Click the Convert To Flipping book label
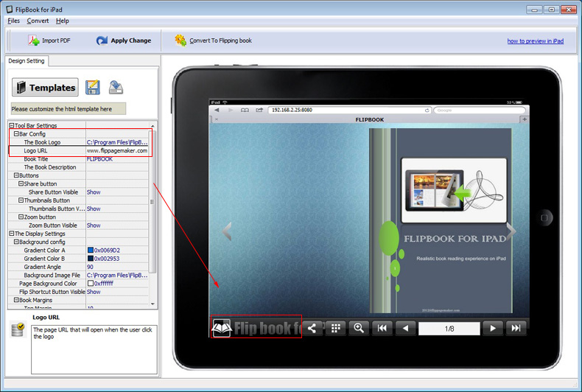 pyautogui.click(x=220, y=41)
